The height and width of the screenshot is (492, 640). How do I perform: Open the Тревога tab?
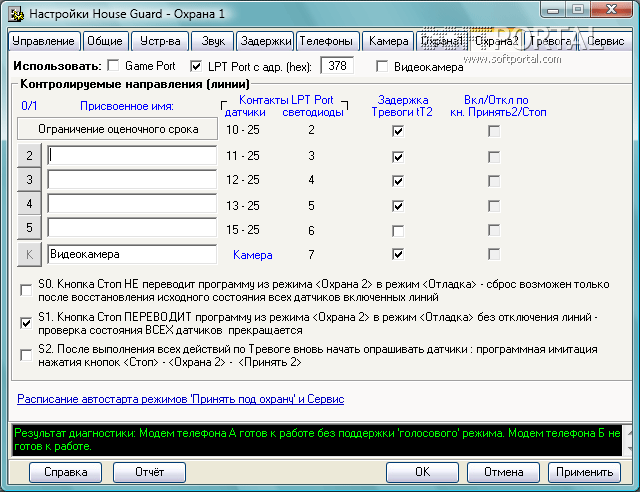click(551, 41)
